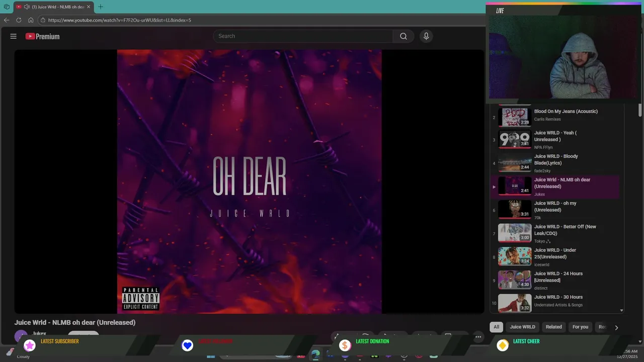Viewport: 644px width, 362px height.
Task: Click the 4:30 24 Hours thumbnail
Action: [x=515, y=280]
